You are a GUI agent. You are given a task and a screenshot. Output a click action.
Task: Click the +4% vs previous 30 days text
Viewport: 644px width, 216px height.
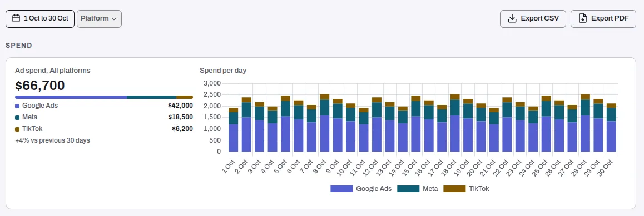[x=53, y=140]
